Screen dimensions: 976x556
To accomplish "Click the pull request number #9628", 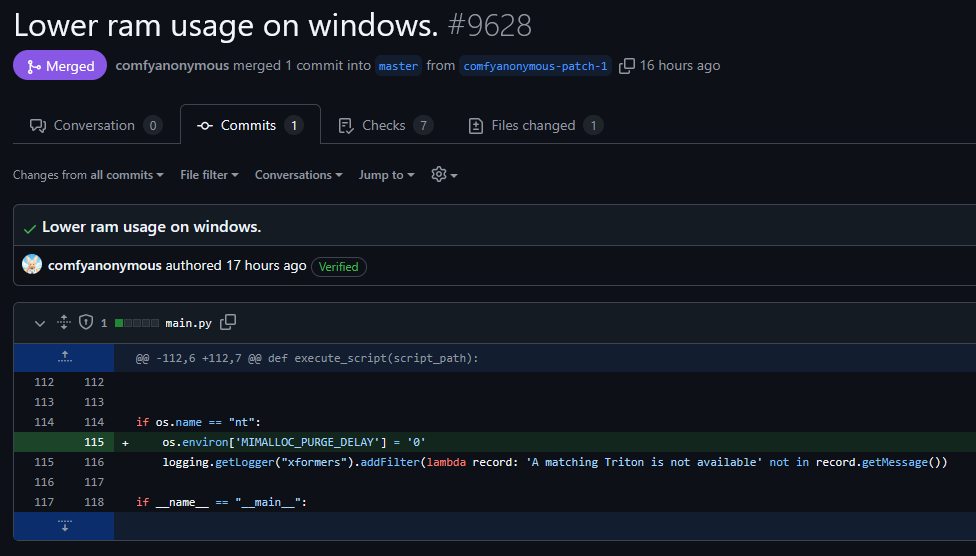I will pyautogui.click(x=489, y=26).
